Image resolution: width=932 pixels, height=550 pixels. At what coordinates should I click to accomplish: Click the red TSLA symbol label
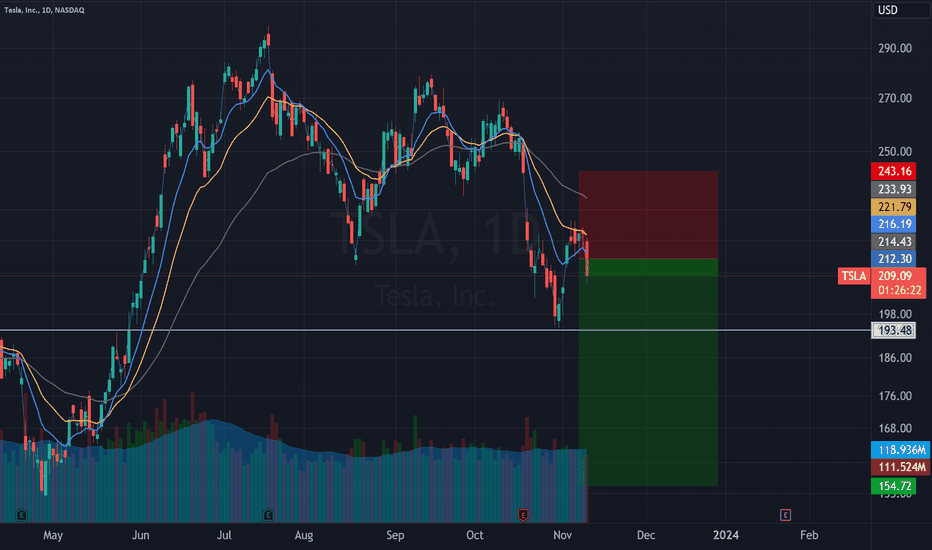(x=854, y=276)
